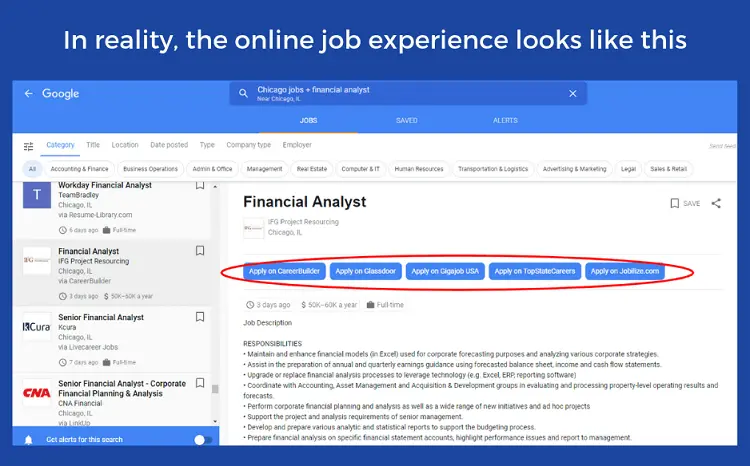
Task: Open the Workday Financial Analyst listing
Action: pyautogui.click(x=111, y=209)
